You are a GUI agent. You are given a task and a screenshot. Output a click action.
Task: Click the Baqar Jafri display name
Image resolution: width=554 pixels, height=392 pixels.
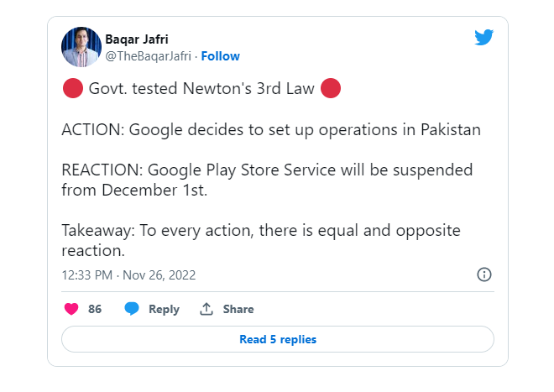coord(137,39)
